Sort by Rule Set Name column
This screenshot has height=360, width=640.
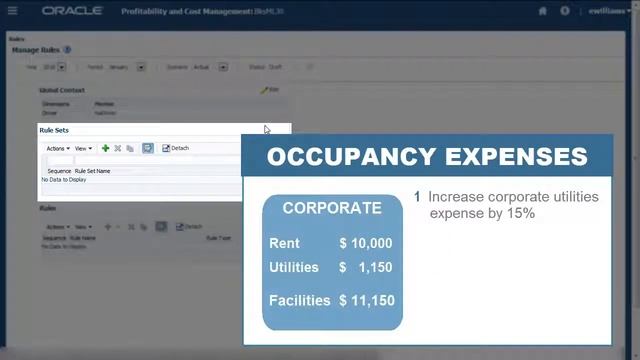(x=92, y=171)
